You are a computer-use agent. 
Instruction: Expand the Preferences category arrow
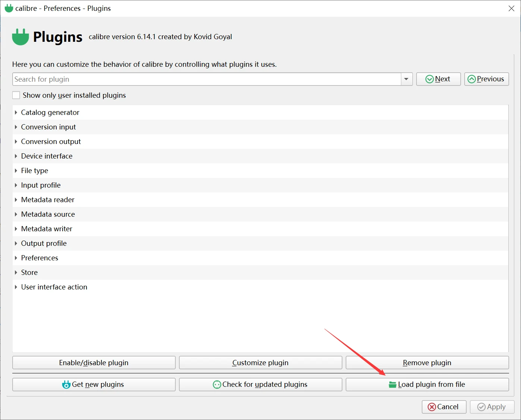pyautogui.click(x=16, y=258)
